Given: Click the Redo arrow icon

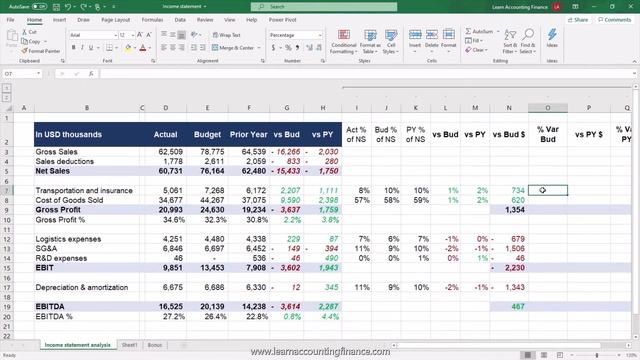Looking at the screenshot, I should tap(83, 7).
